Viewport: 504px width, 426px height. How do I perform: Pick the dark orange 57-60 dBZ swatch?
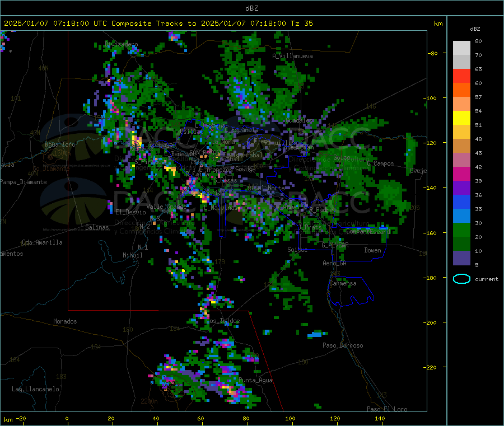coord(461,90)
